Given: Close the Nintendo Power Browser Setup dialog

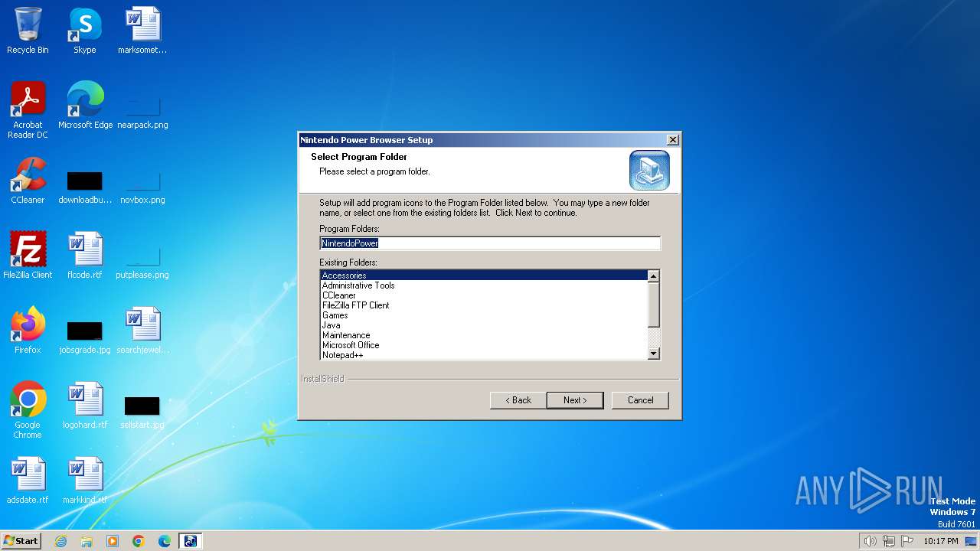Looking at the screenshot, I should 672,140.
